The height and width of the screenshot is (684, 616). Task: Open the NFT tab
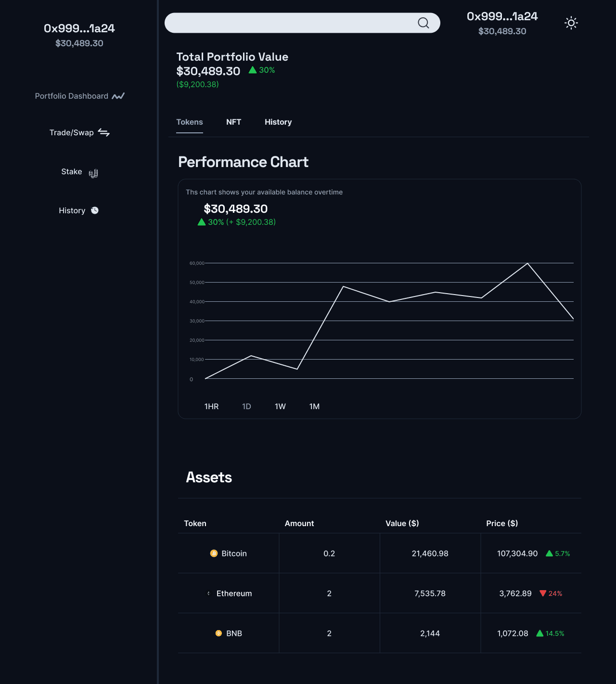(x=234, y=122)
